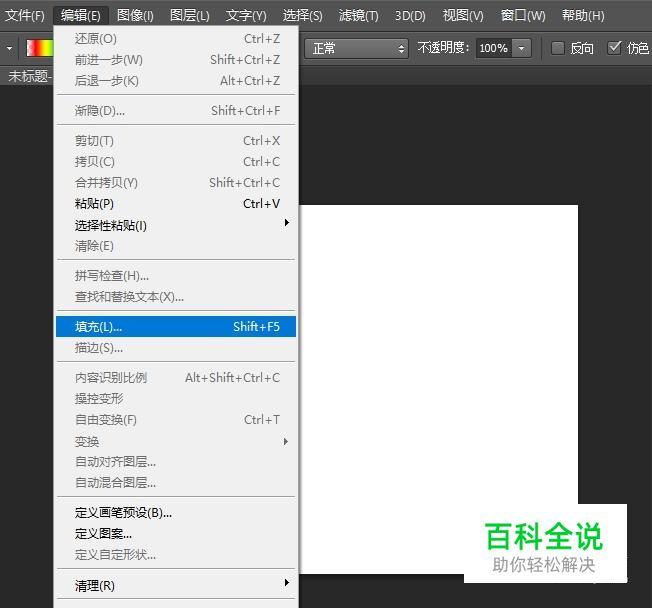Expand the 清理(R) submenu
This screenshot has width=652, height=608.
point(176,586)
